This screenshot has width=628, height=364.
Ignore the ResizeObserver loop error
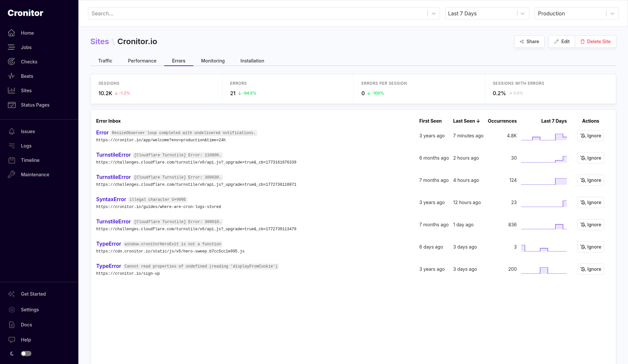590,136
